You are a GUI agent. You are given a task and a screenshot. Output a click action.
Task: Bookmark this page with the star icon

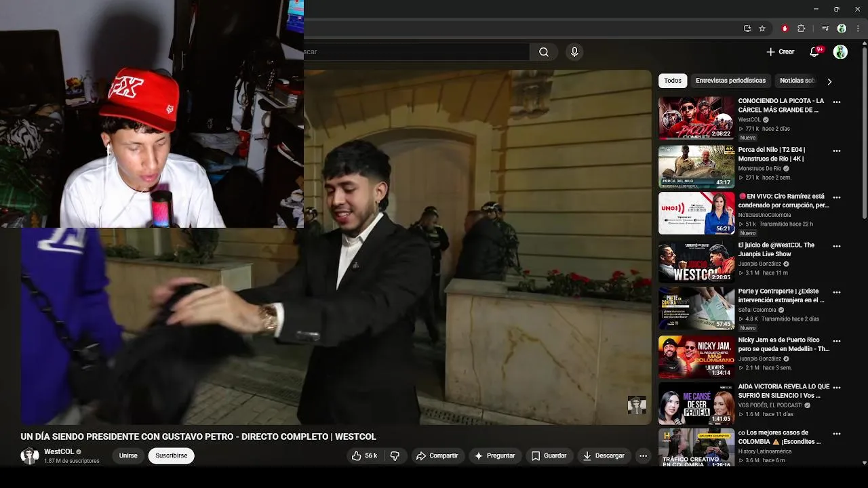[x=762, y=28]
